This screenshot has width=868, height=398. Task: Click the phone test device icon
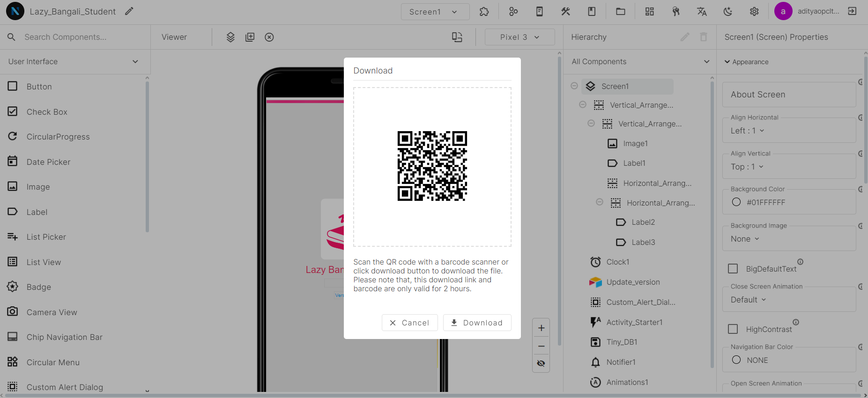pyautogui.click(x=540, y=12)
